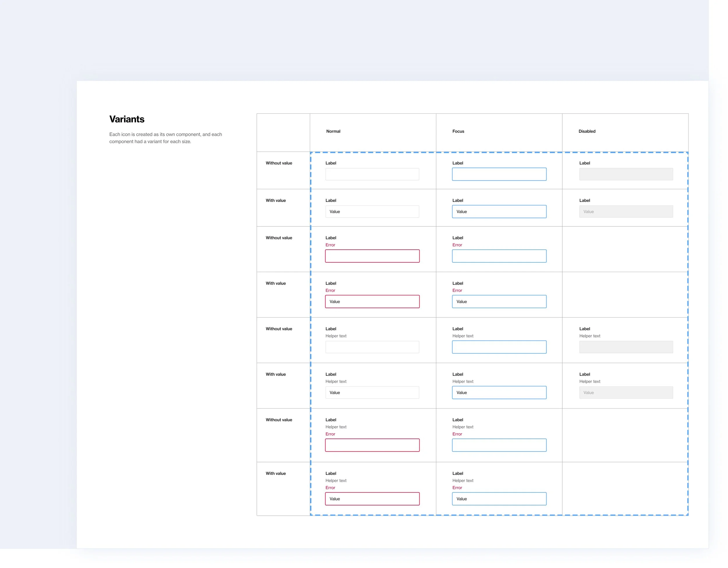
Task: Click the red error input with Value in fourth row
Action: click(372, 301)
